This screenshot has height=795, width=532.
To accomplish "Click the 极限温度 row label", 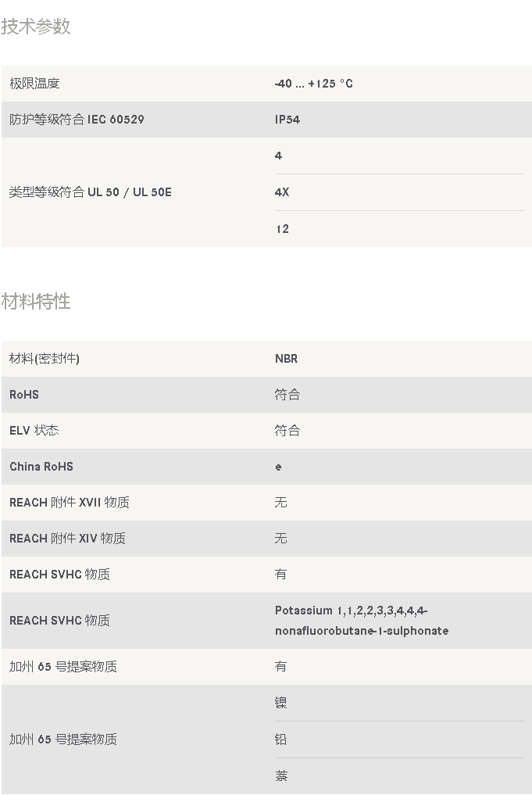I will (34, 84).
